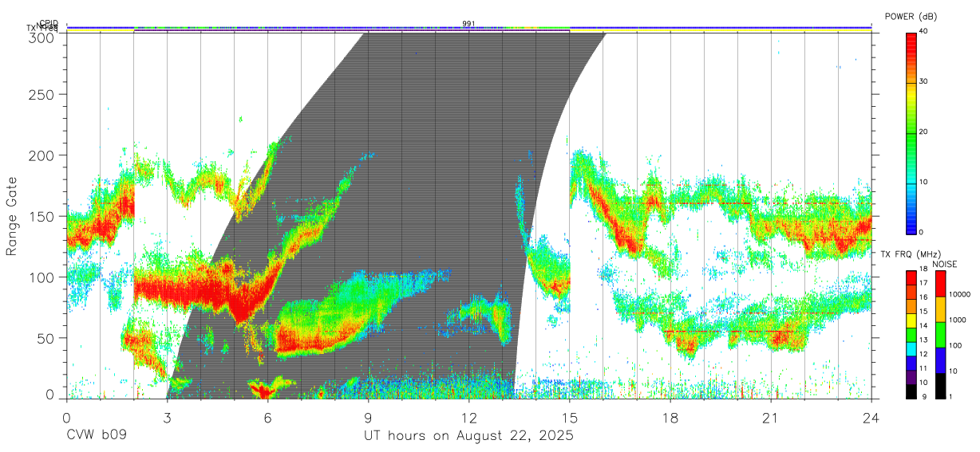Viewport: 980px width, 452px height.
Task: Click the red 17–18 MHz segment of TX FRQ bar
Action: coord(912,277)
